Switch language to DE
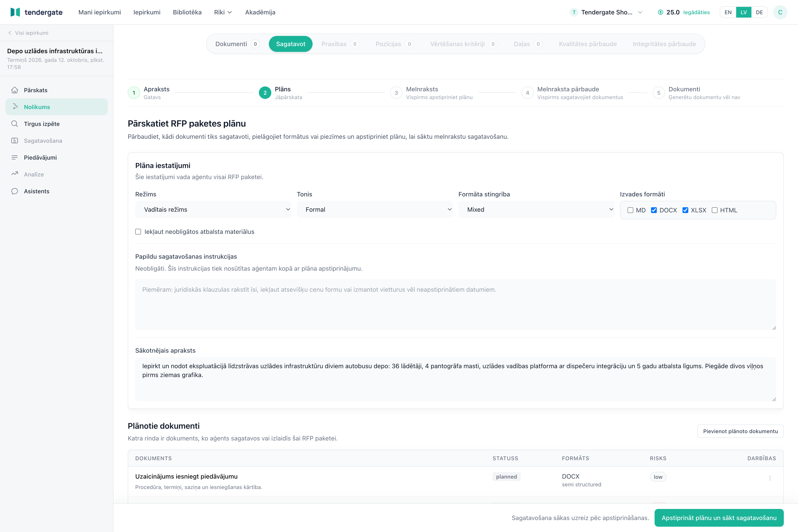798x532 pixels. pos(759,12)
